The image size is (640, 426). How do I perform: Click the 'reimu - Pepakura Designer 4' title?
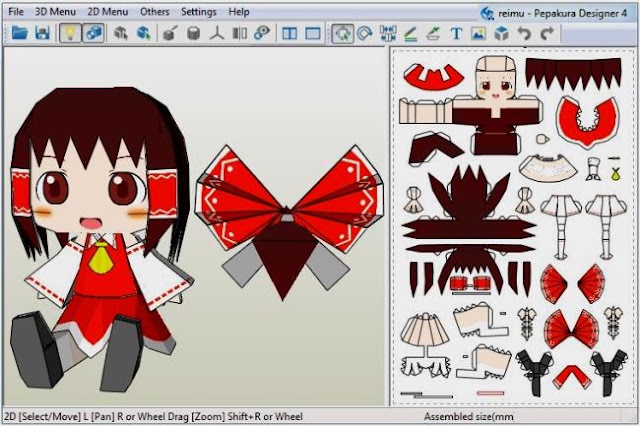(562, 13)
